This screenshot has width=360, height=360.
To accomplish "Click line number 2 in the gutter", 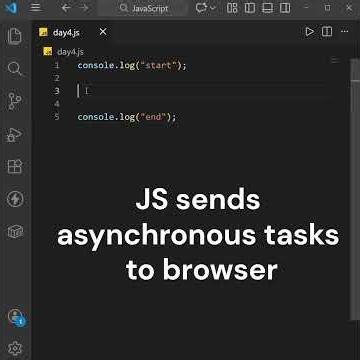I will tap(57, 78).
